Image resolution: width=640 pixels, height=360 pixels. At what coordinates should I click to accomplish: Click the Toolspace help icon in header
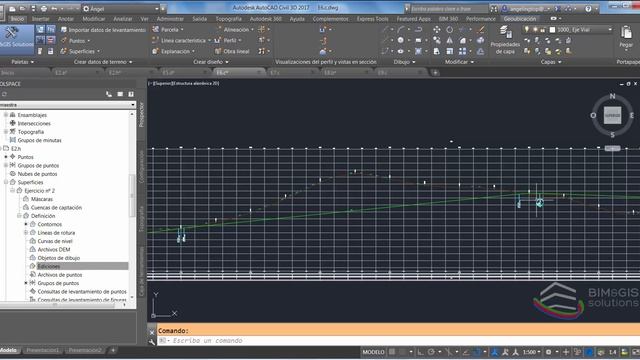tap(131, 94)
